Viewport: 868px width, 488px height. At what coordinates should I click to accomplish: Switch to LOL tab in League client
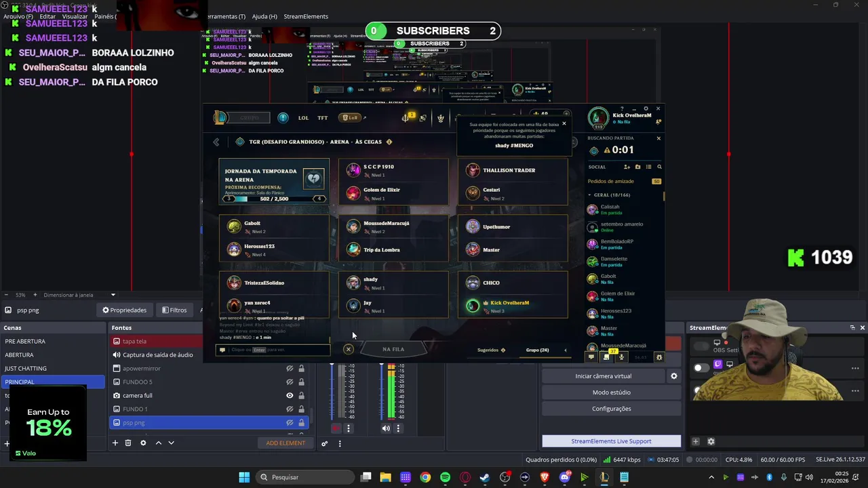[x=303, y=117]
